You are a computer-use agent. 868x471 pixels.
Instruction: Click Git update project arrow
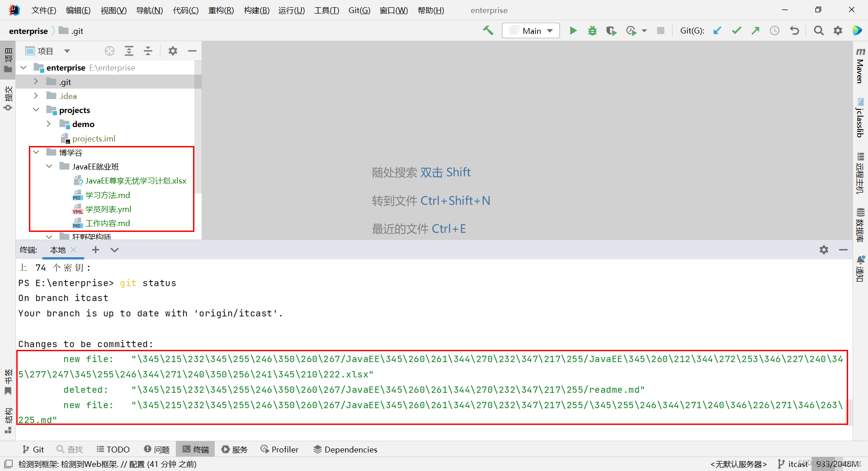pos(717,31)
